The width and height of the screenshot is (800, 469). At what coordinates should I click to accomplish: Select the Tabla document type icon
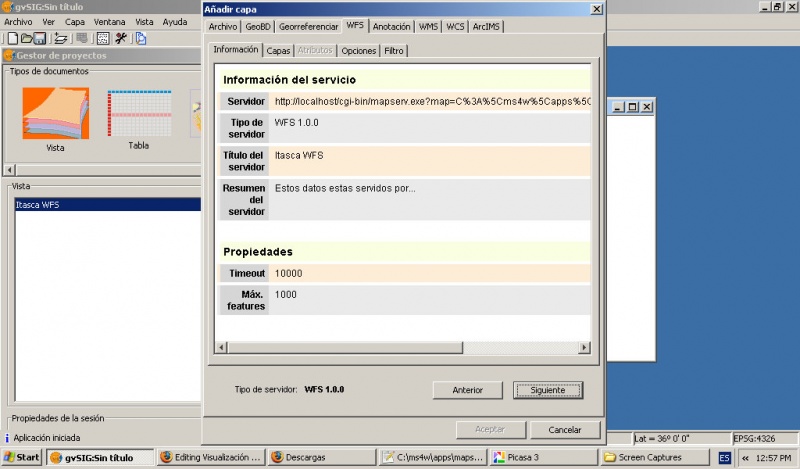pyautogui.click(x=138, y=114)
